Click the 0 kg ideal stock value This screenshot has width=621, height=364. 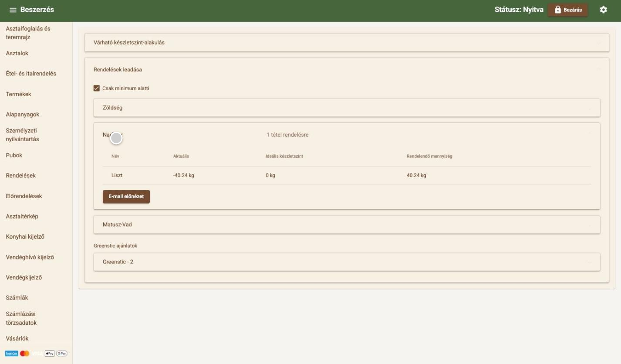coord(270,175)
